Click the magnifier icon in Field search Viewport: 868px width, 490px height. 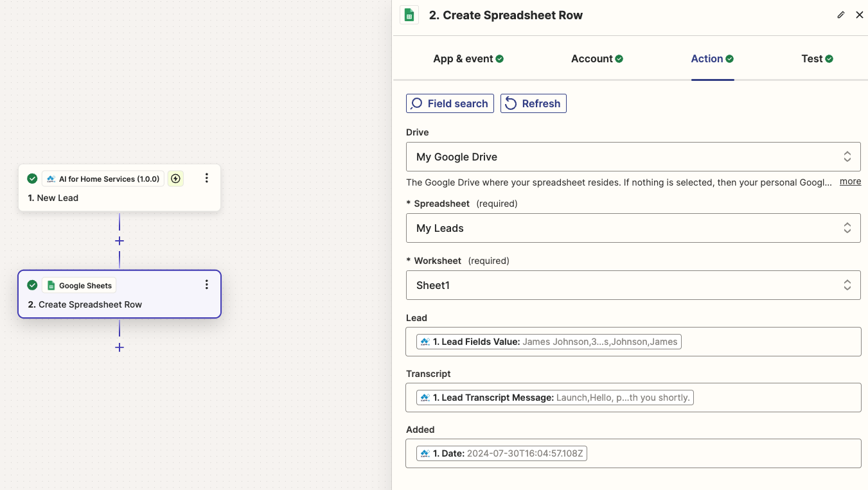(x=417, y=103)
